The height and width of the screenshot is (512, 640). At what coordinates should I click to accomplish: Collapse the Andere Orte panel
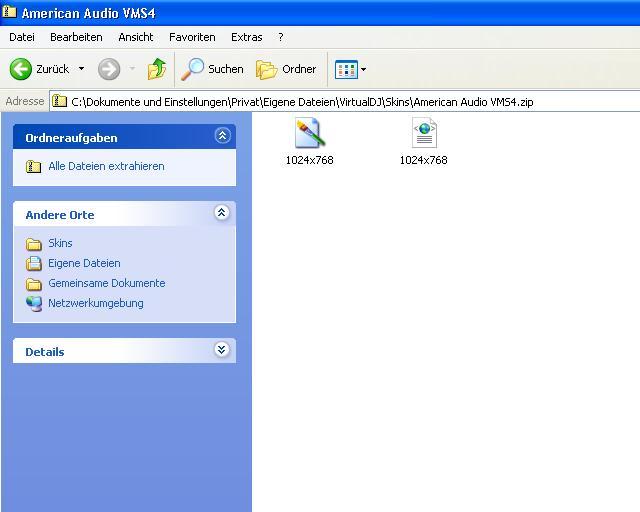pyautogui.click(x=222, y=212)
